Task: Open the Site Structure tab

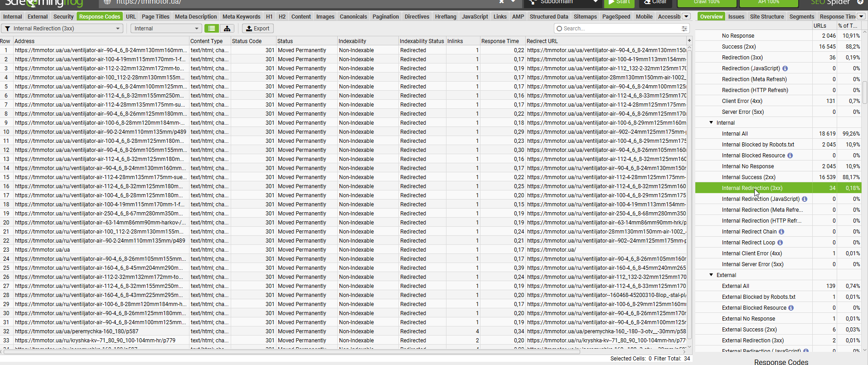Action: (x=767, y=17)
